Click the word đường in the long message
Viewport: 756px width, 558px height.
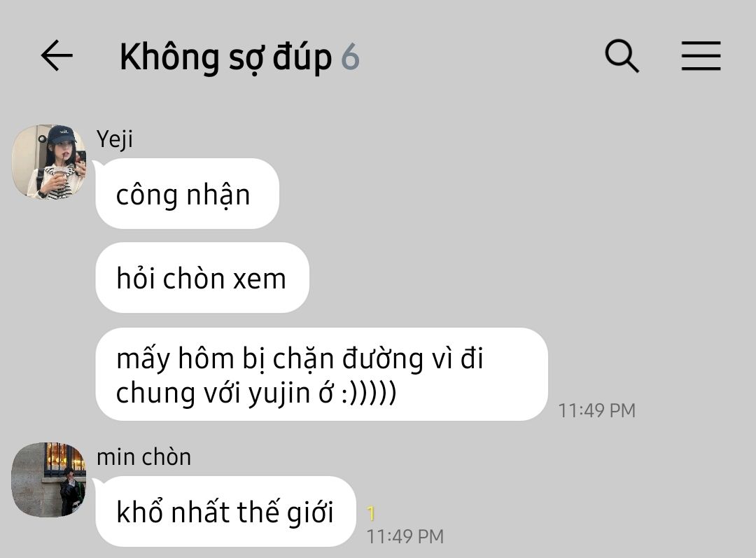[383, 359]
